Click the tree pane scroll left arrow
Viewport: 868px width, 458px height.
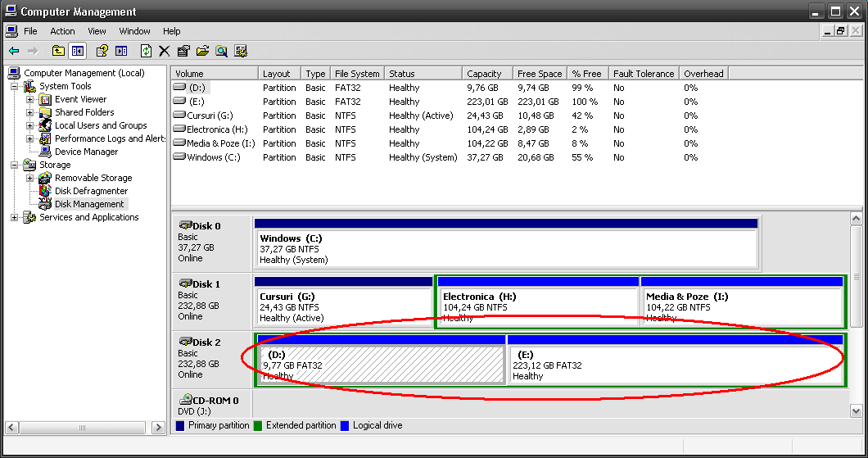(x=11, y=427)
